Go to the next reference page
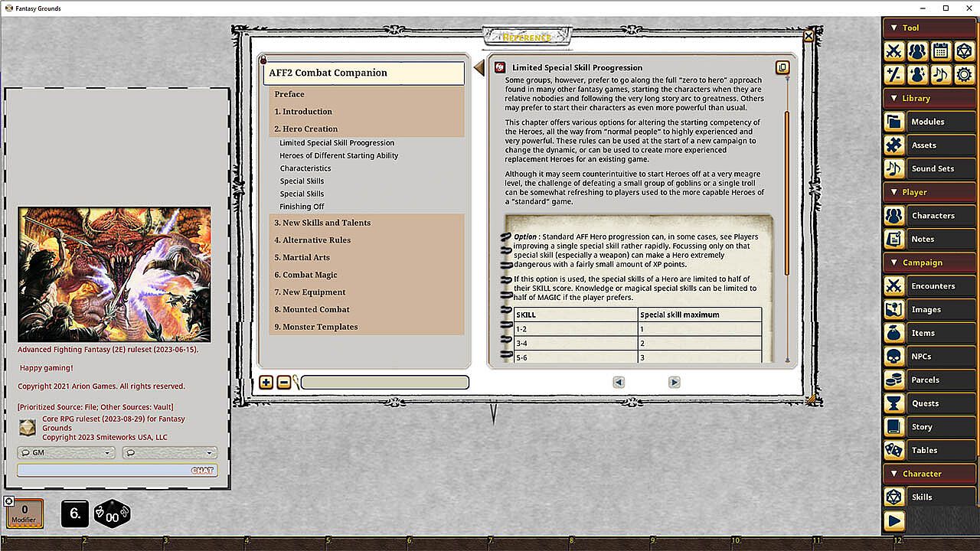 (x=674, y=382)
